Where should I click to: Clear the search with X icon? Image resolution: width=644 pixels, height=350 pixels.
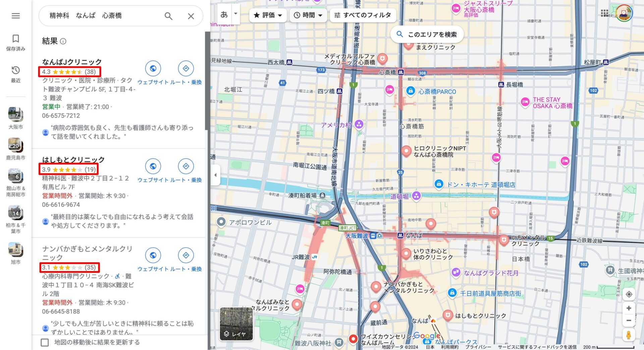tap(191, 16)
